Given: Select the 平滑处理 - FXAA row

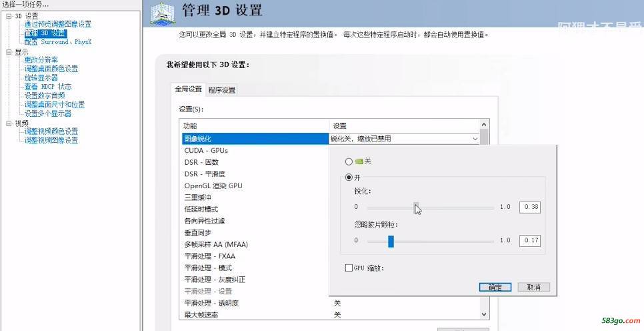Looking at the screenshot, I should [255, 256].
